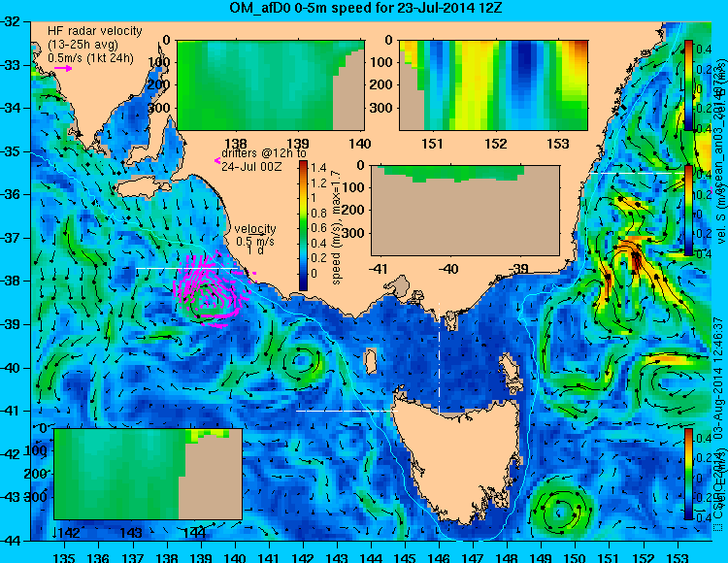The width and height of the screenshot is (728, 563).
Task: Click the 'drifters @12h to' label
Action: click(x=264, y=153)
